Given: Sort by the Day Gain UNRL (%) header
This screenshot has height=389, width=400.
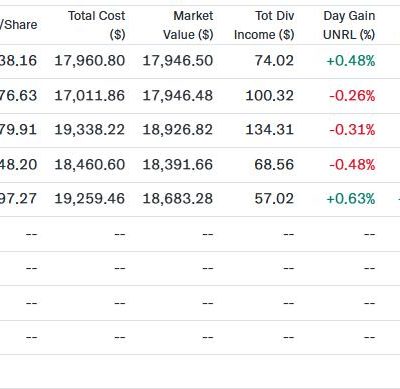Looking at the screenshot, I should pyautogui.click(x=349, y=25).
